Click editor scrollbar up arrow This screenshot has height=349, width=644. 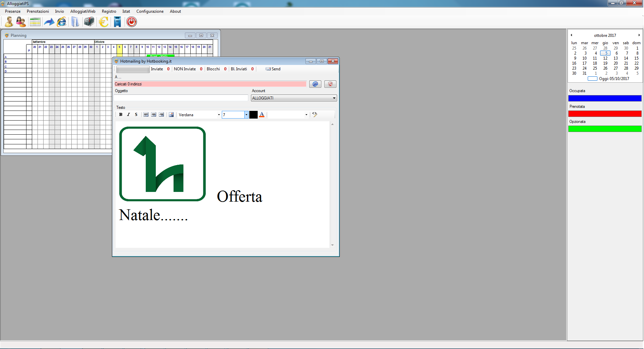(332, 124)
